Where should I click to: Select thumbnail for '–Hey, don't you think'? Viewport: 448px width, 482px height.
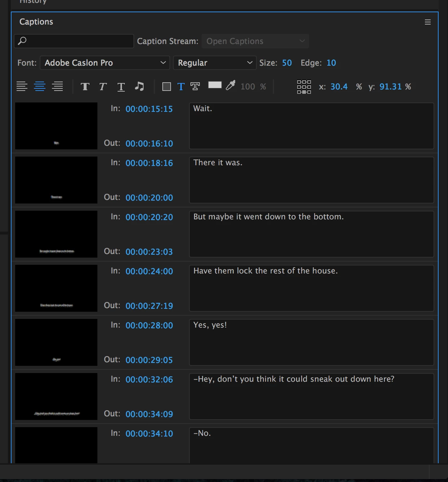56,396
